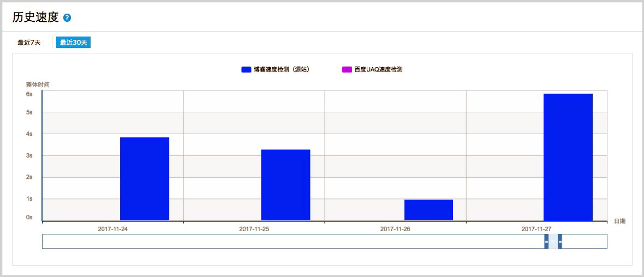Click the bar for 2017-11-24
Viewport: 644px width, 277px height.
pyautogui.click(x=145, y=179)
